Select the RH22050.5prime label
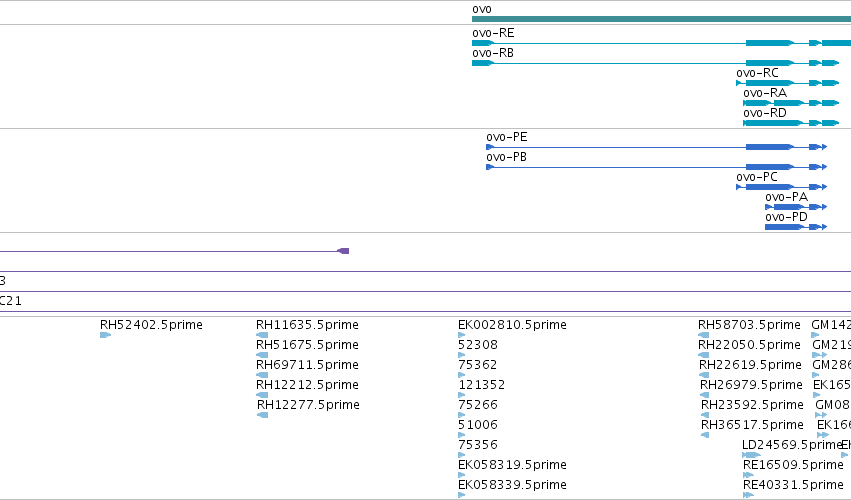 click(749, 345)
